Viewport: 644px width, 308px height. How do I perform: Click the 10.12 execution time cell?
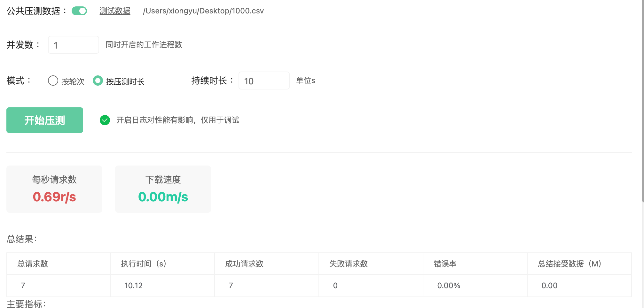[162, 286]
